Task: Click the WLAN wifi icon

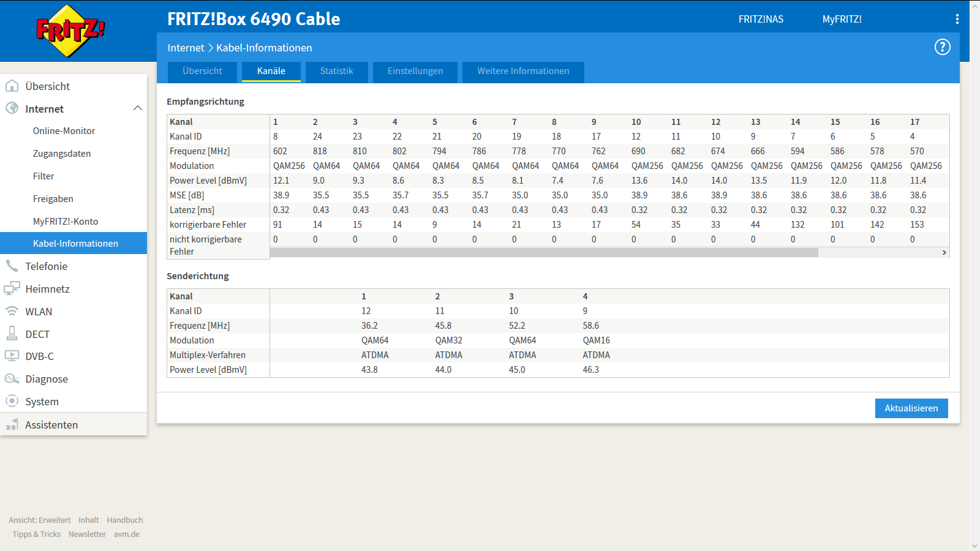Action: point(12,311)
